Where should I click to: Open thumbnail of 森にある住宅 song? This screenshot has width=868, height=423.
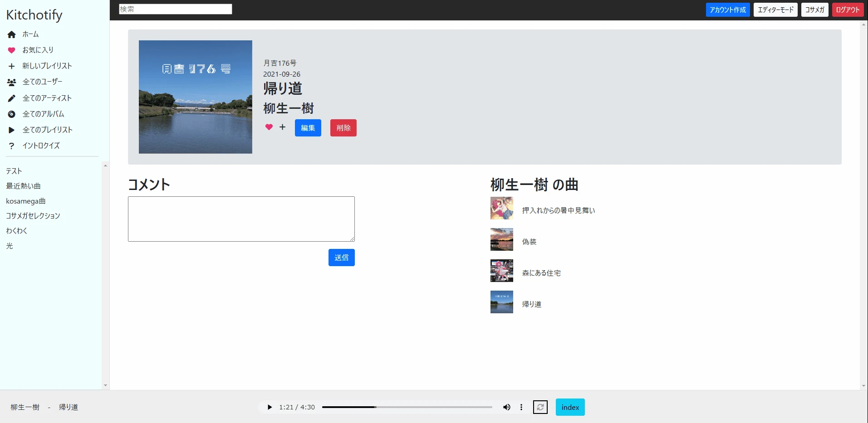(x=502, y=271)
